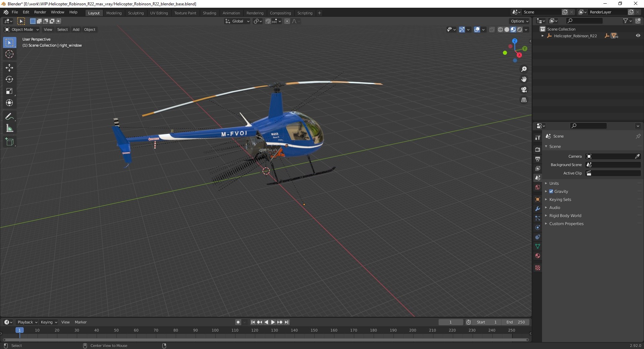Open the Object Mode dropdown
Screen dimensions: 644x349
[22, 30]
